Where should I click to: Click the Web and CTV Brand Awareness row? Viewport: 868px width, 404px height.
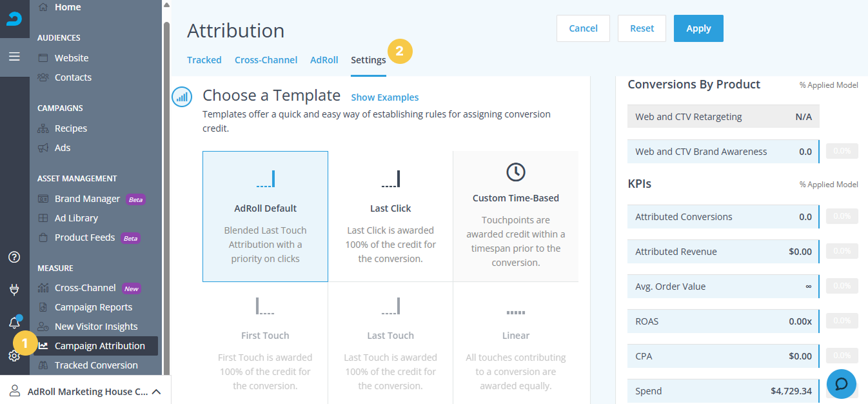click(724, 152)
